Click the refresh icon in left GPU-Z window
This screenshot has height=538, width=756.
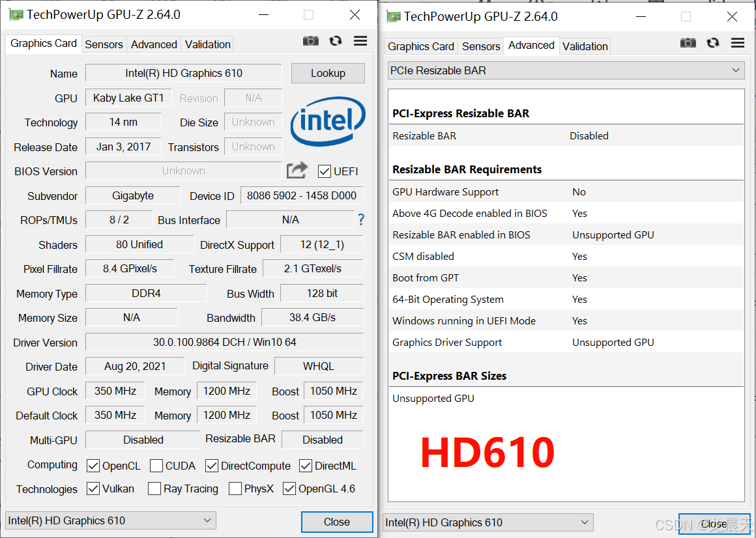(x=336, y=41)
